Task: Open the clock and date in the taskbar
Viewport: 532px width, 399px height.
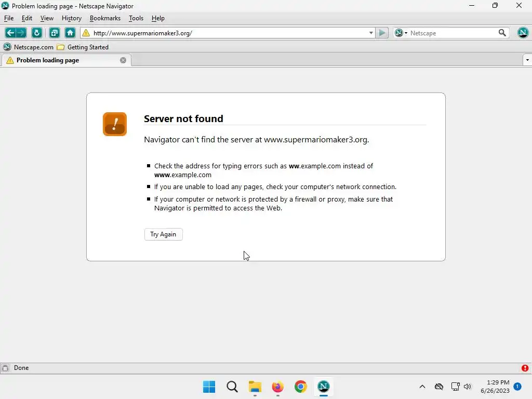Action: [495, 387]
